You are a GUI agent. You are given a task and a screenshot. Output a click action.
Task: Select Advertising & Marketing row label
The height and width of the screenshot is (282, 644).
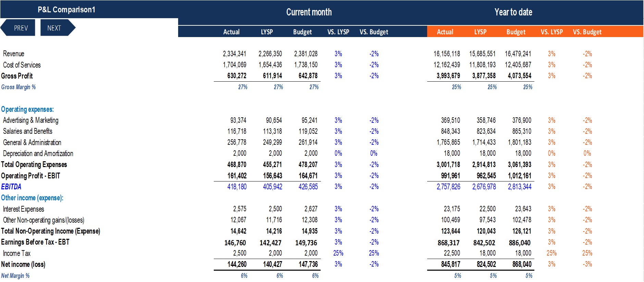click(31, 120)
